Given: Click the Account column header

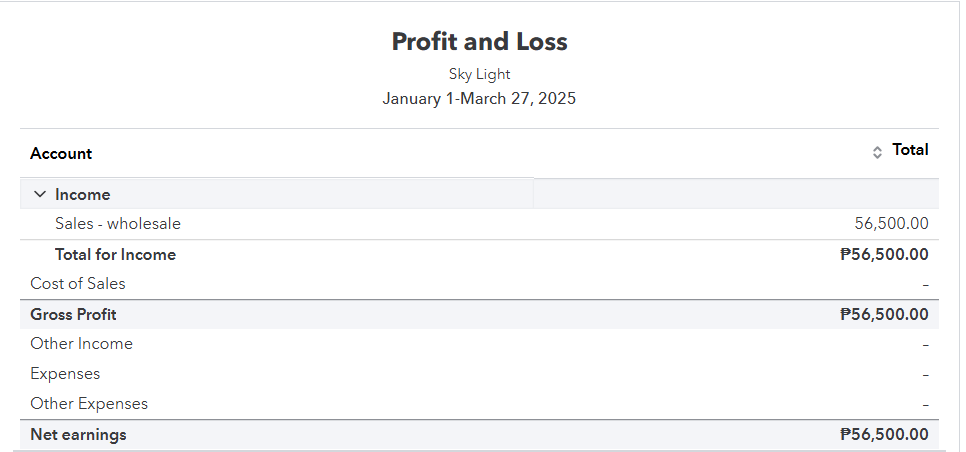Looking at the screenshot, I should [61, 153].
